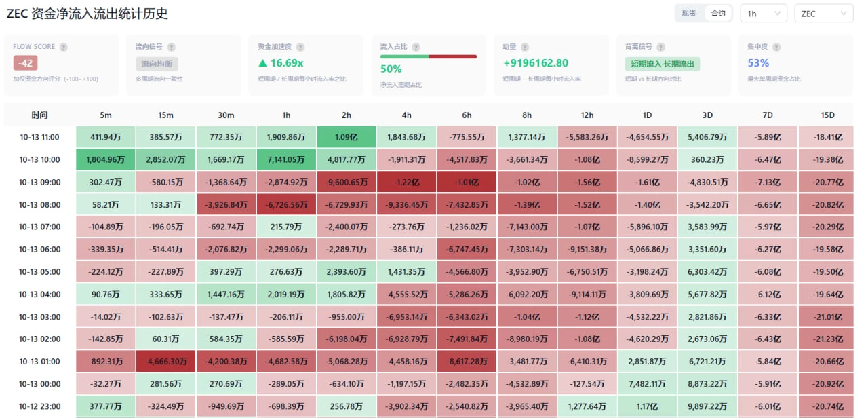Click the 53% concentration value
This screenshot has width=868, height=418.
758,63
